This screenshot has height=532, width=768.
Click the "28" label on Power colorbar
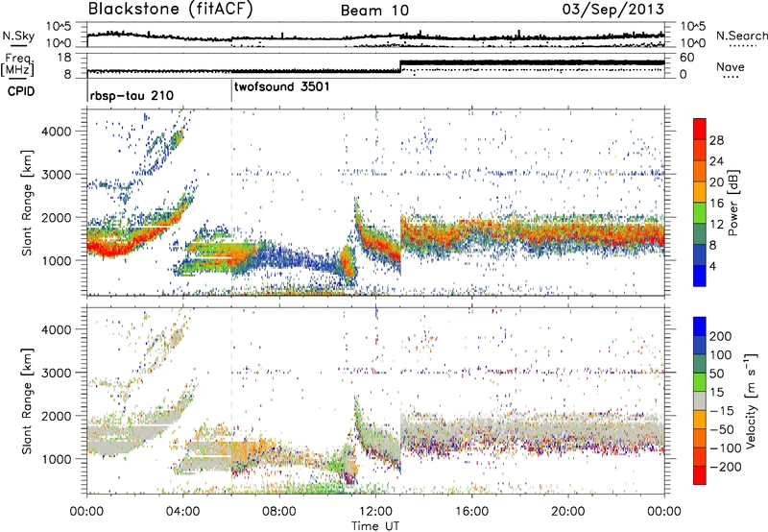[x=716, y=140]
